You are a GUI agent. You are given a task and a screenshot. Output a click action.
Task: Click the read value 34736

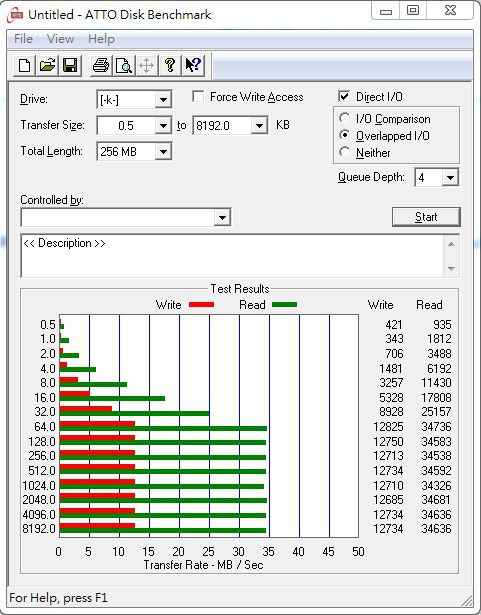(x=436, y=426)
